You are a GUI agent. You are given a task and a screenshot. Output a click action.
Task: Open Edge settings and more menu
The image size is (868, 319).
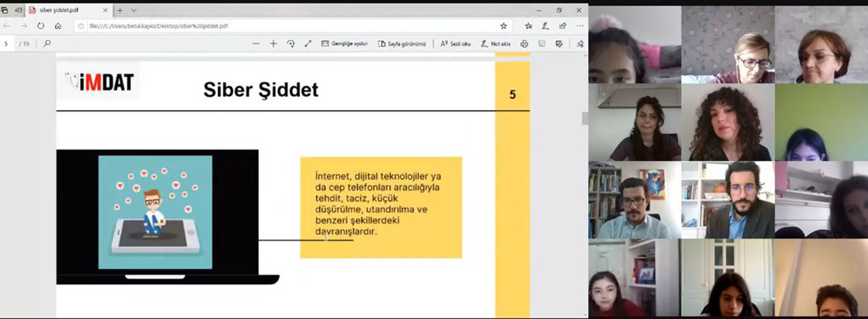click(580, 26)
